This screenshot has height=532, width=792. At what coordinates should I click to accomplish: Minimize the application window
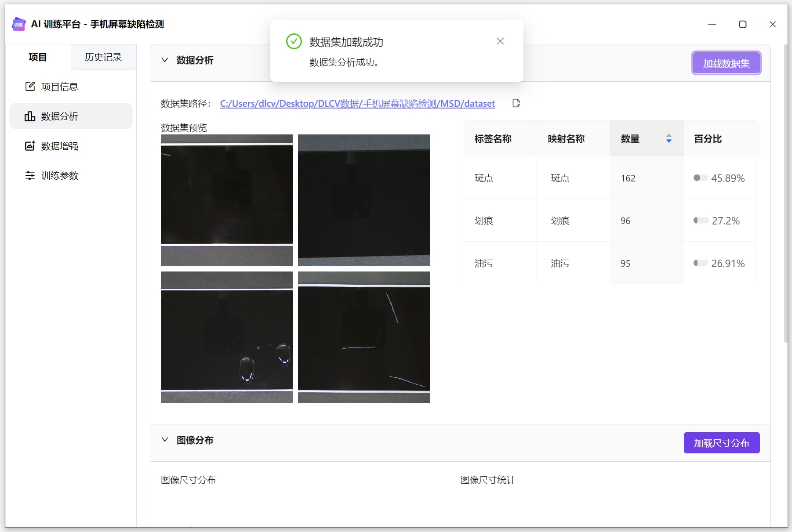(x=712, y=24)
